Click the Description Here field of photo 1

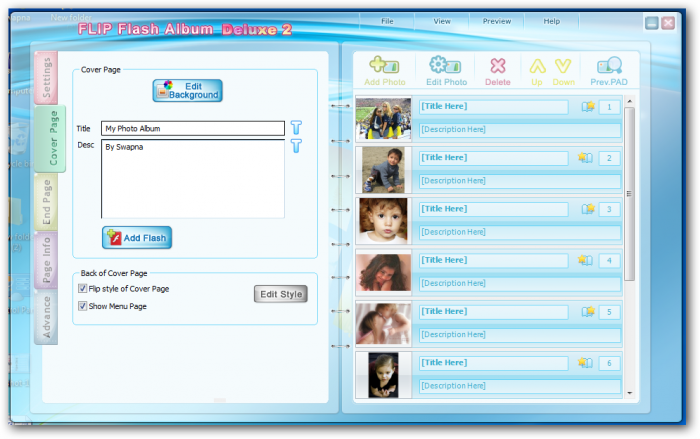520,130
